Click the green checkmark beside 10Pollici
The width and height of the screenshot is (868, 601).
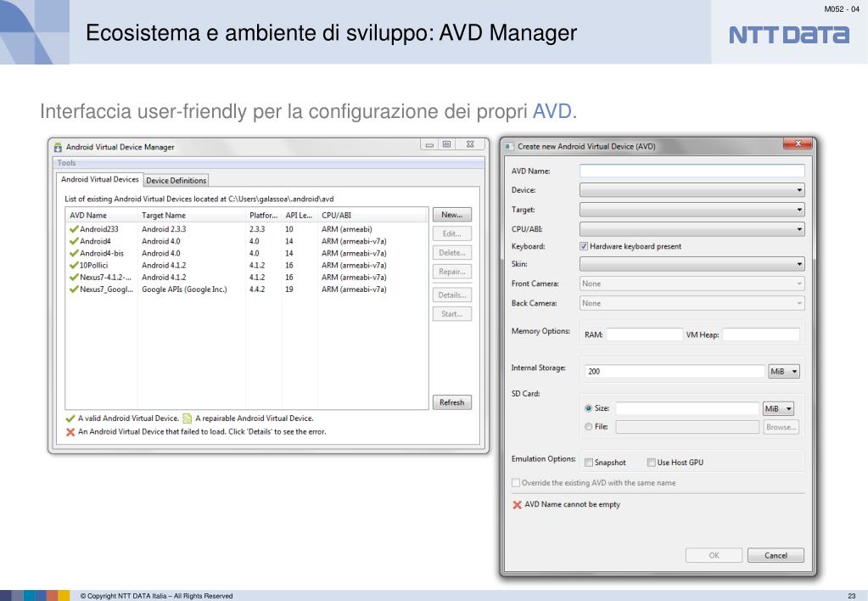(74, 266)
